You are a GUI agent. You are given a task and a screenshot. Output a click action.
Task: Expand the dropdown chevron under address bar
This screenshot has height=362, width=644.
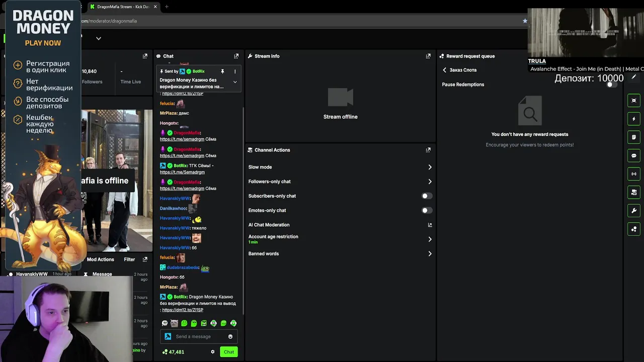[x=99, y=38]
